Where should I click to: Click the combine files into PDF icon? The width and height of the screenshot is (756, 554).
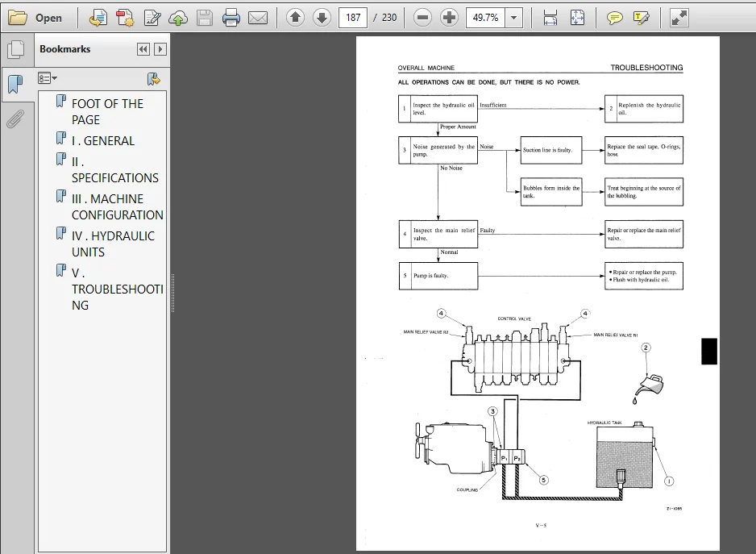point(125,18)
